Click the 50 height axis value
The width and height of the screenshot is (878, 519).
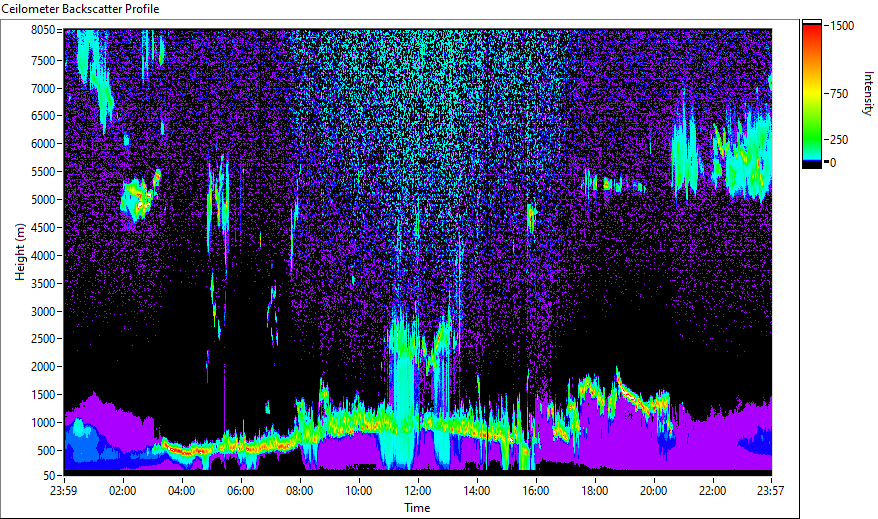(49, 476)
